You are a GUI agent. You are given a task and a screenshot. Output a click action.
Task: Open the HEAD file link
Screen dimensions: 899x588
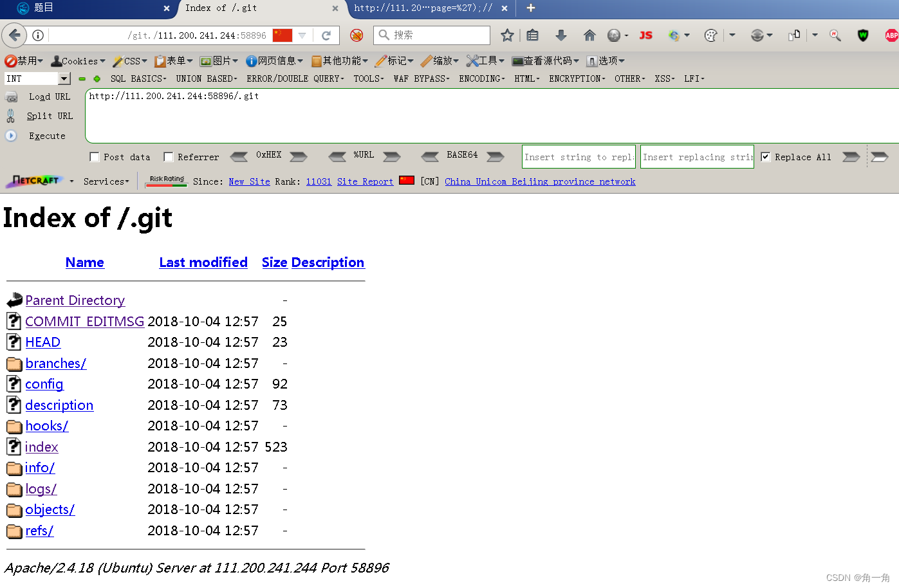(43, 342)
